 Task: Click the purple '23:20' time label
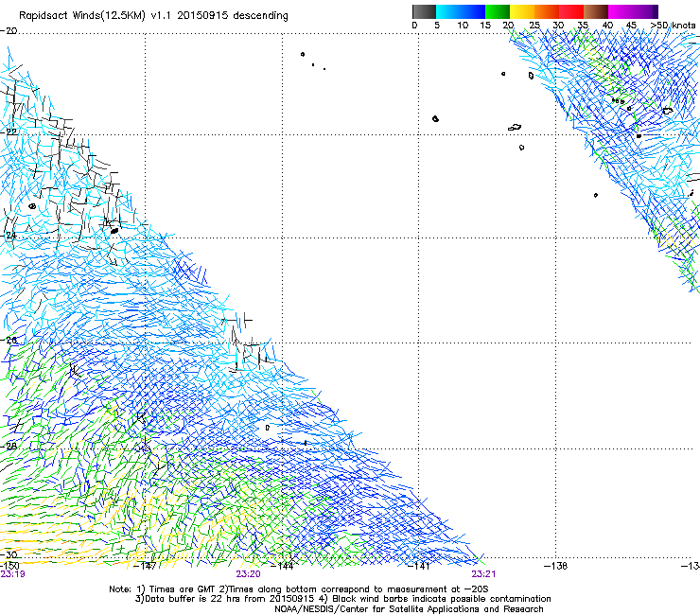(248, 574)
